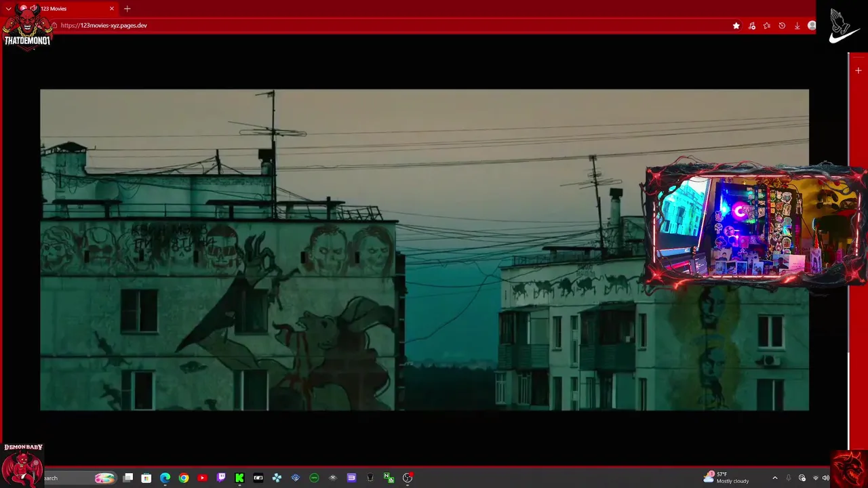Click the page vertical scrollbar

point(848,251)
